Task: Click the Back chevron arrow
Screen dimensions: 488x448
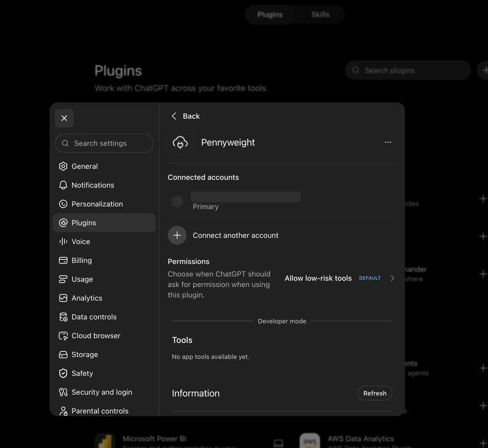Action: 174,116
